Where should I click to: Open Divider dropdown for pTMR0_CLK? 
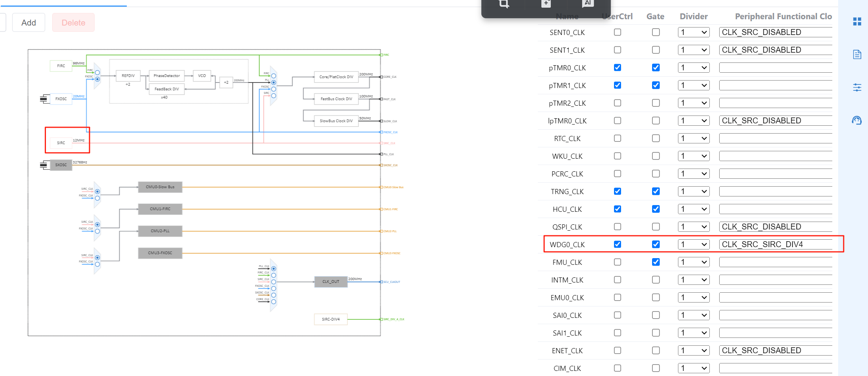[694, 68]
